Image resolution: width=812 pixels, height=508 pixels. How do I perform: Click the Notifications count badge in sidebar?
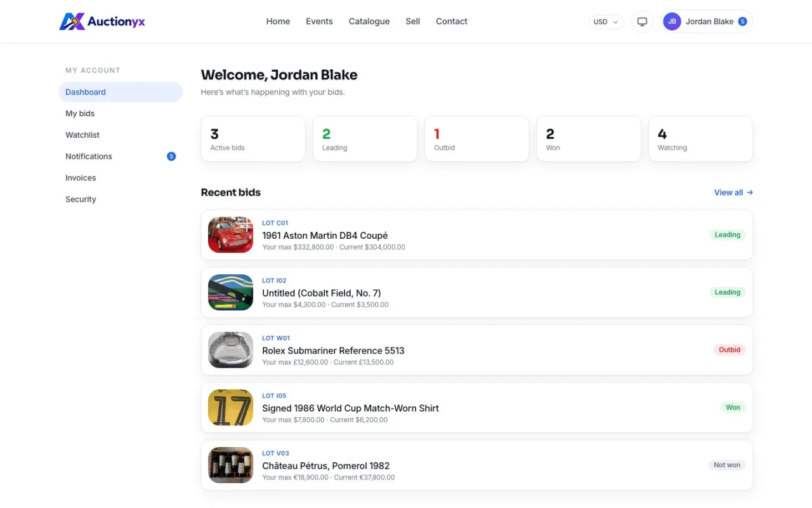pyautogui.click(x=171, y=156)
